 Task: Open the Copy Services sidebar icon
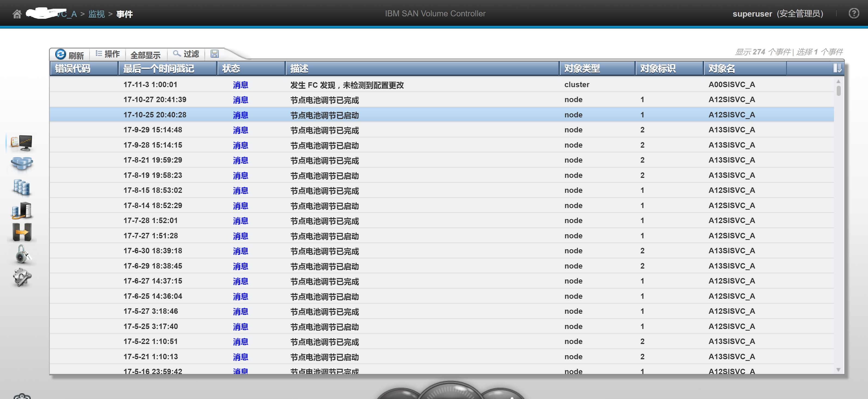[22, 232]
